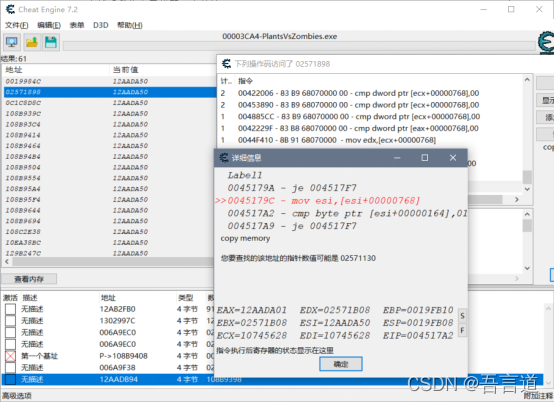Save table with the floppy disk icon
Viewport: 554px width, 403px height.
[51, 43]
